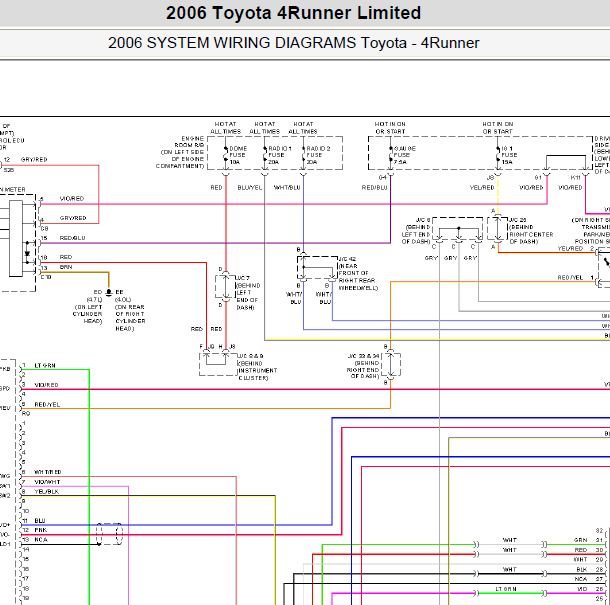Click the RADIO 1 FUSE 20A label
This screenshot has height=605, width=610.
[279, 155]
